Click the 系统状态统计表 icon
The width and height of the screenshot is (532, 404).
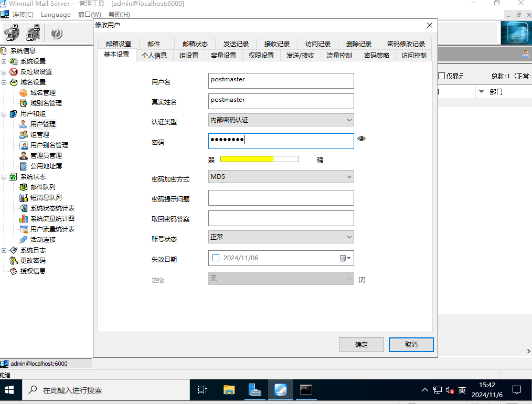tap(24, 208)
